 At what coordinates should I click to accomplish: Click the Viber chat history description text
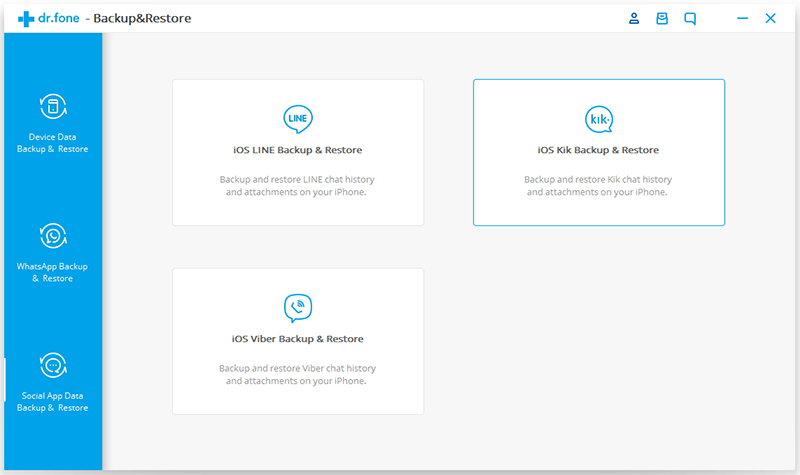[297, 374]
